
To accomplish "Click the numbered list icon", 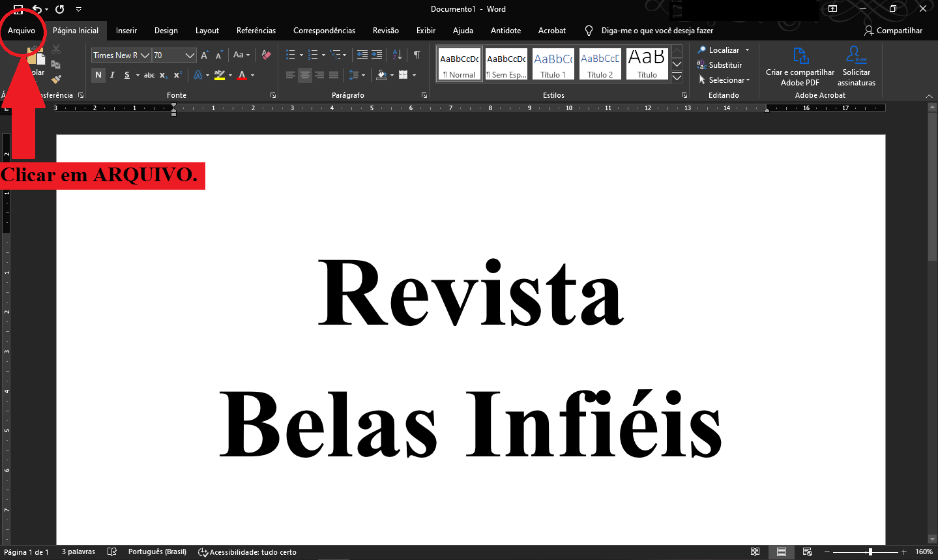I will [313, 55].
